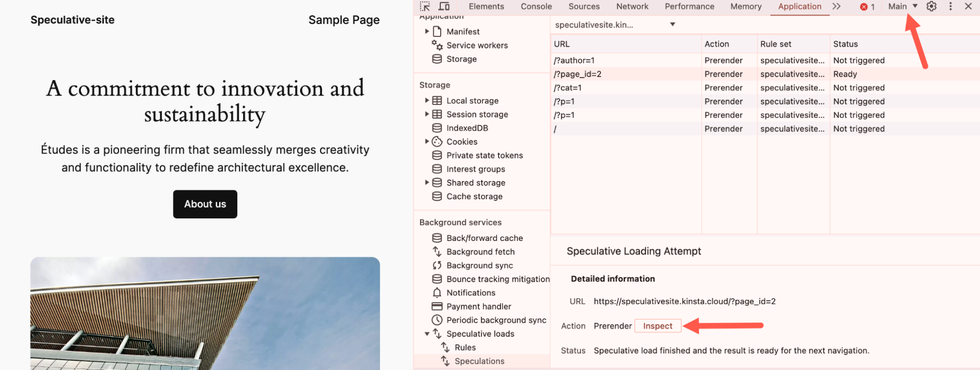Expand the Cookies tree item
980x370 pixels.
coord(427,142)
